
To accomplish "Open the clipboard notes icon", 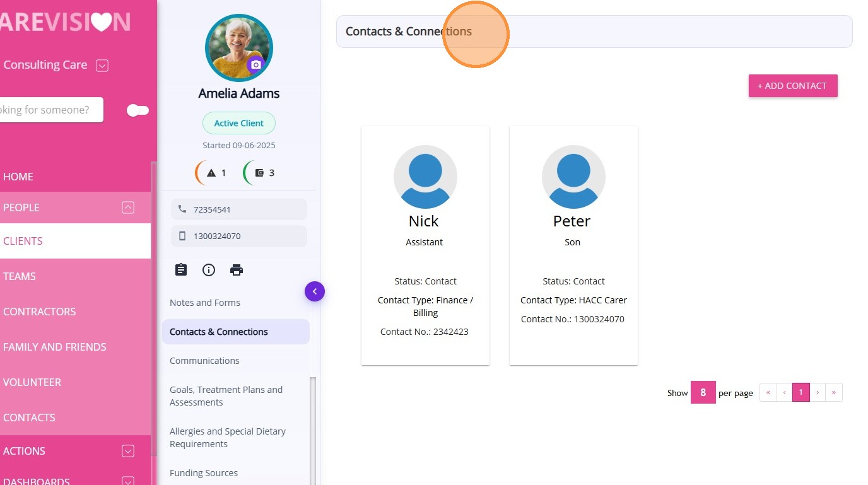I will (181, 270).
